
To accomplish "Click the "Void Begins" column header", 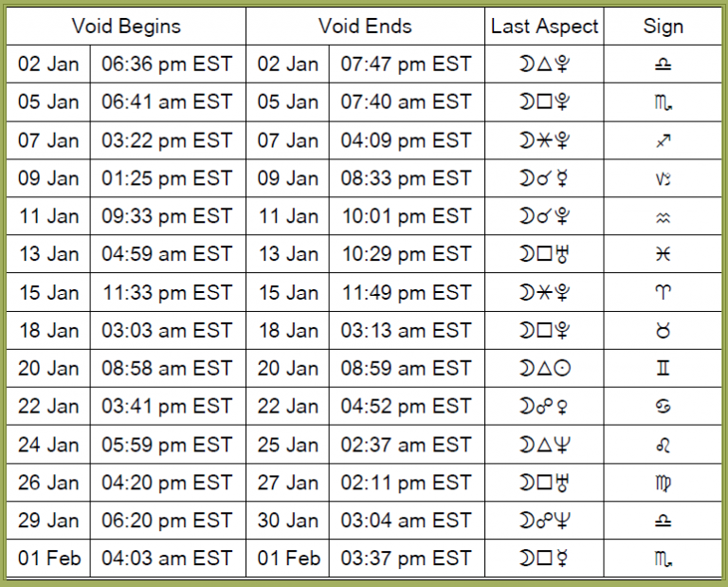I will [x=126, y=26].
